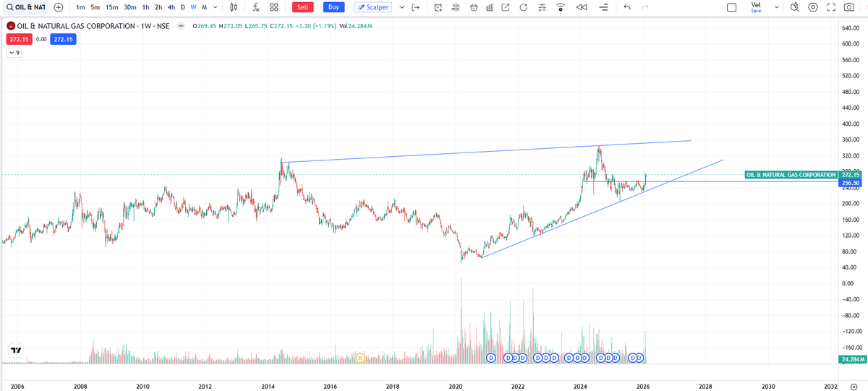868x391 pixels.
Task: Expand the dropdown next to Scalper
Action: point(401,7)
